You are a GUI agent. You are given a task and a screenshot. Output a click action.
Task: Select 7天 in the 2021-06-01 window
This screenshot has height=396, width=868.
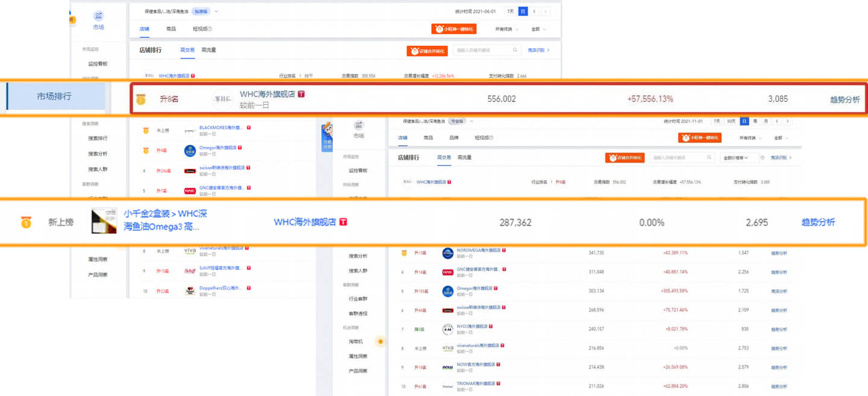[511, 11]
